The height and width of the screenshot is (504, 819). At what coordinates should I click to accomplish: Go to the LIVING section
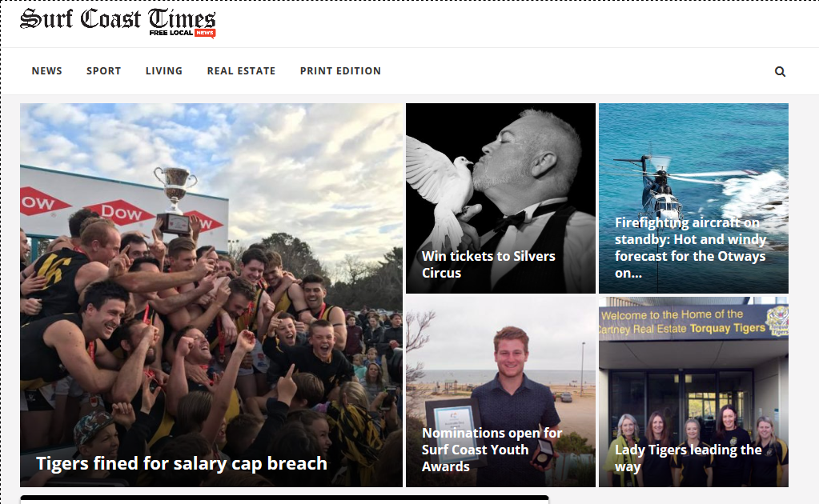pos(164,71)
